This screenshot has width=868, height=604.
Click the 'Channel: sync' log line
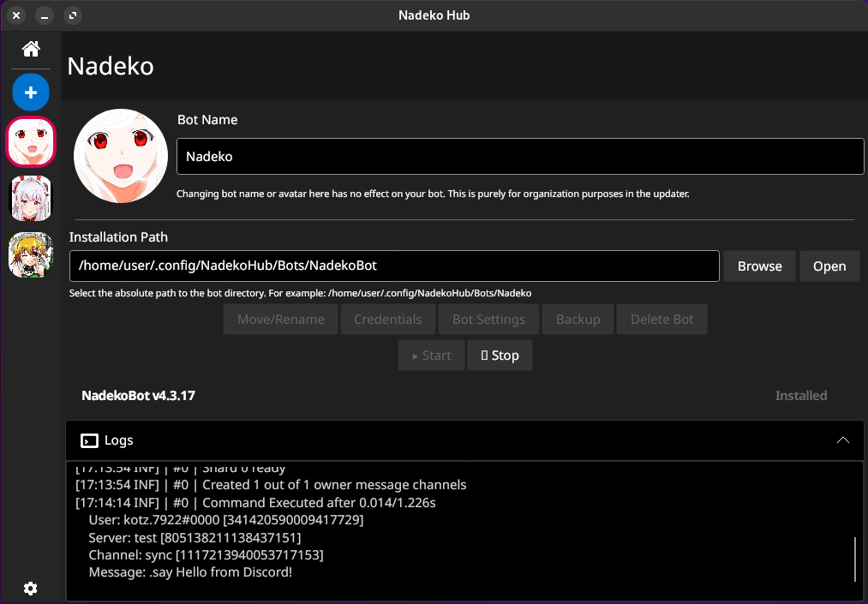click(206, 554)
